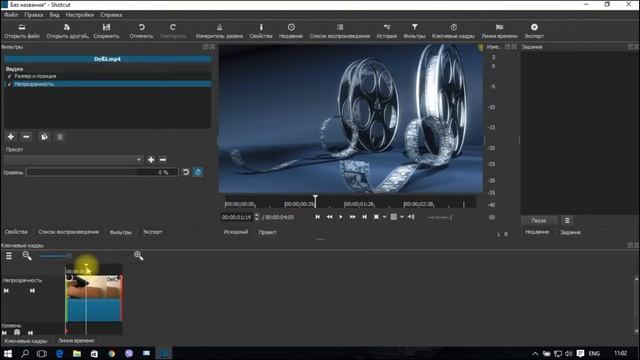The image size is (640, 360).
Task: Add a filter with the plus button
Action: pos(11,137)
